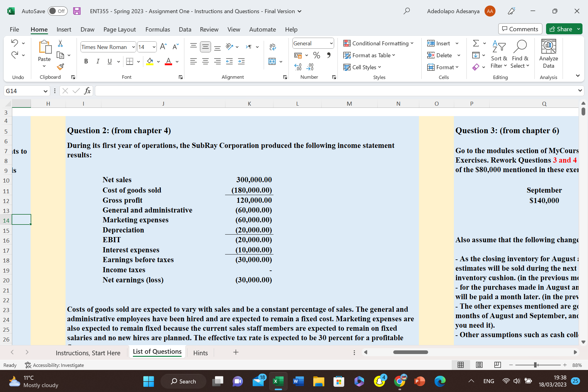
Task: Click the Wrap Text icon
Action: (272, 47)
